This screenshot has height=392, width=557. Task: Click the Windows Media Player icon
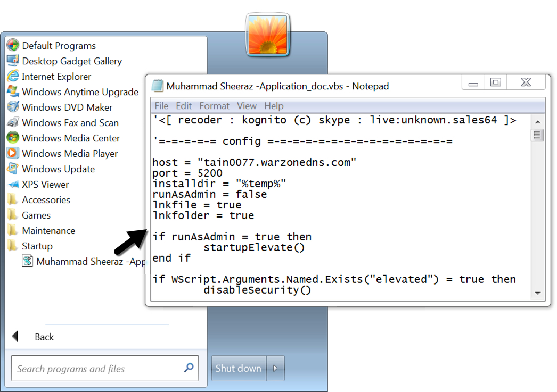(13, 153)
